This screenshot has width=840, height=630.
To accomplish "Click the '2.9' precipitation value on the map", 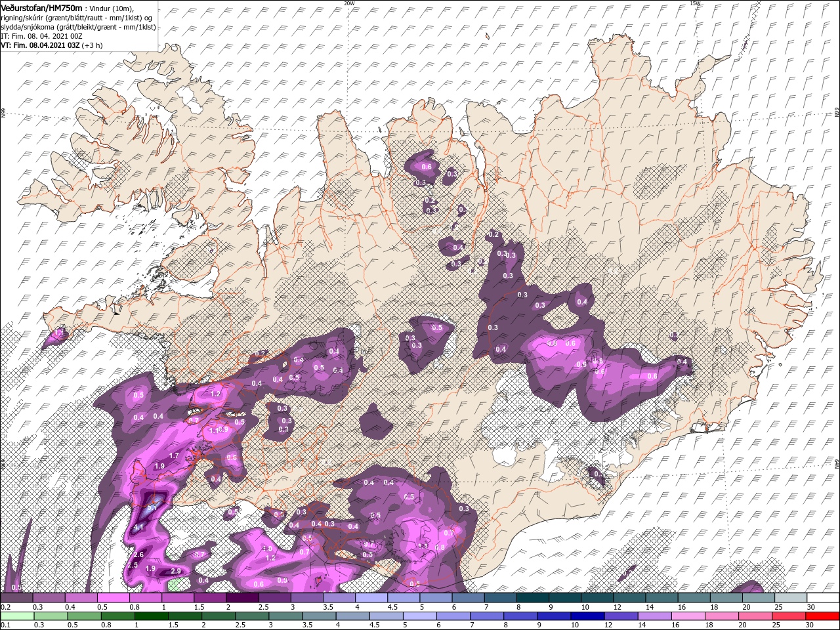I will pyautogui.click(x=175, y=572).
